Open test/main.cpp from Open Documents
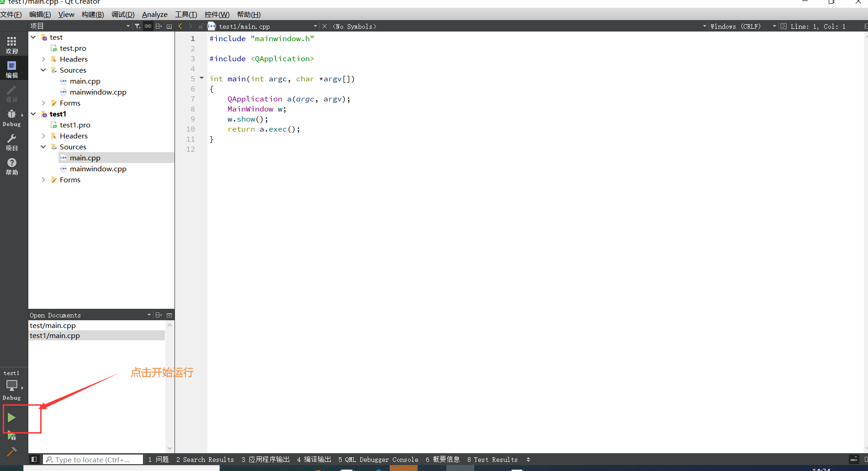 click(53, 325)
